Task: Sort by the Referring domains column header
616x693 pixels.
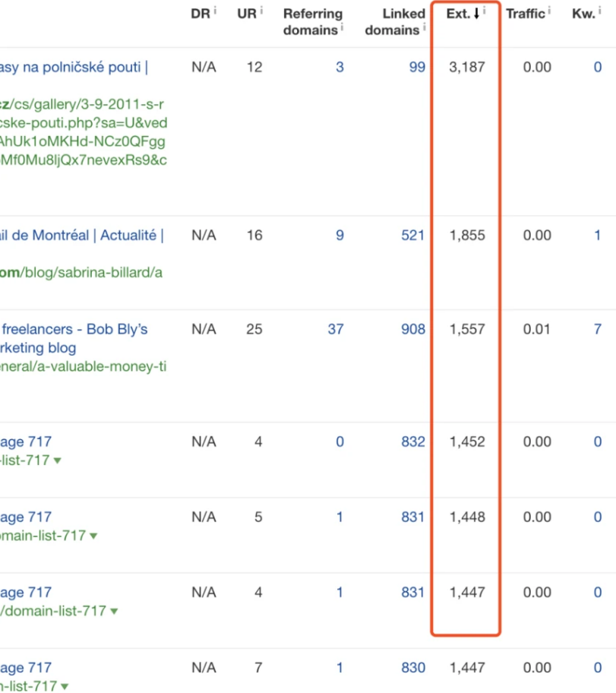Action: [x=312, y=22]
